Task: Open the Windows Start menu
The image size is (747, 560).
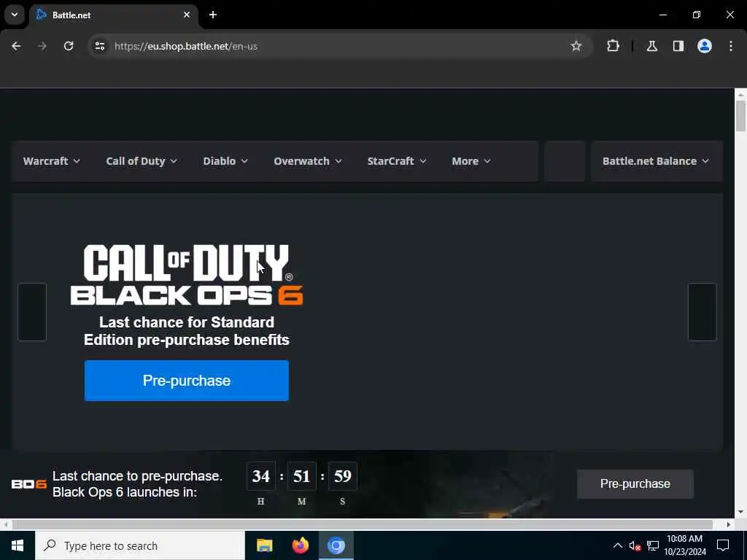Action: pos(18,545)
